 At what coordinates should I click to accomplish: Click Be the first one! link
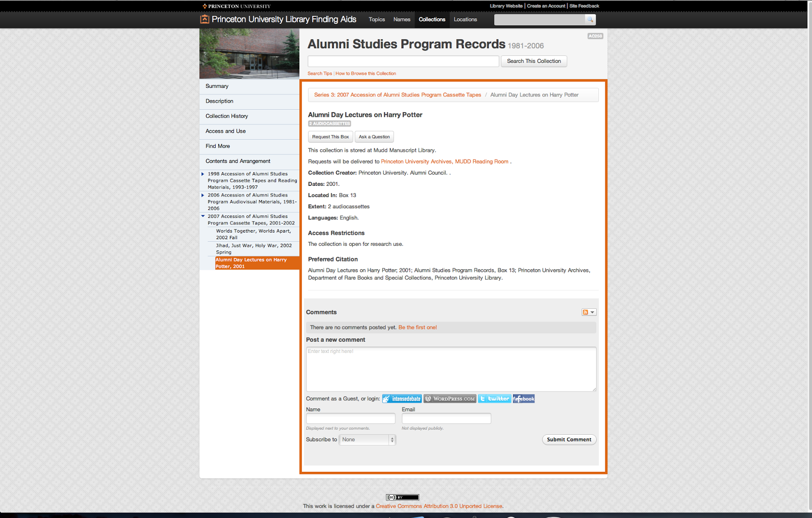[418, 328]
